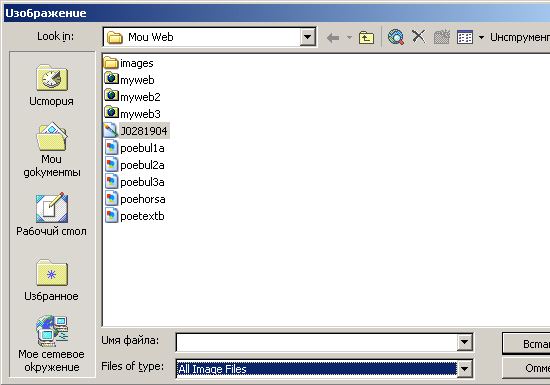Image resolution: width=550 pixels, height=385 pixels.
Task: Select the J0281904 image file
Action: pos(136,131)
